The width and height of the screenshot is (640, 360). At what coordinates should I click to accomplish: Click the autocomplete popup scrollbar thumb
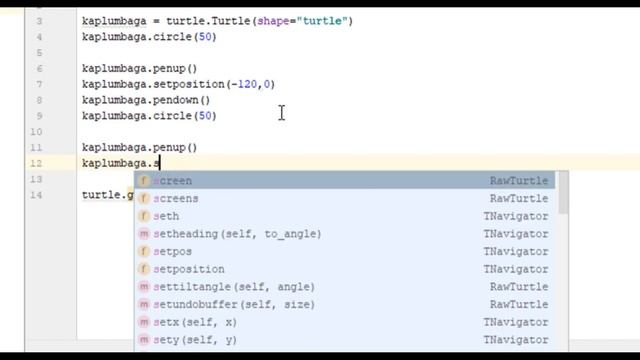coord(563,192)
